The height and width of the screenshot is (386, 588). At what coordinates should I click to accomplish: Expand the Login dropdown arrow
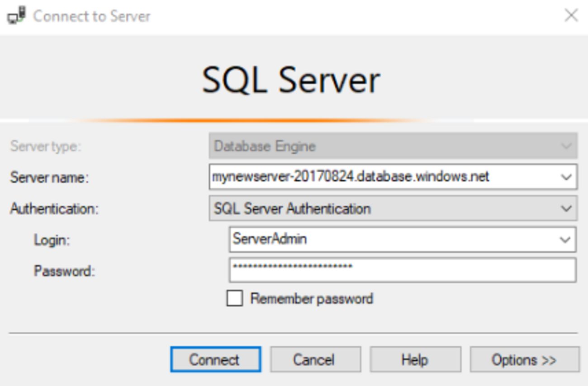565,240
